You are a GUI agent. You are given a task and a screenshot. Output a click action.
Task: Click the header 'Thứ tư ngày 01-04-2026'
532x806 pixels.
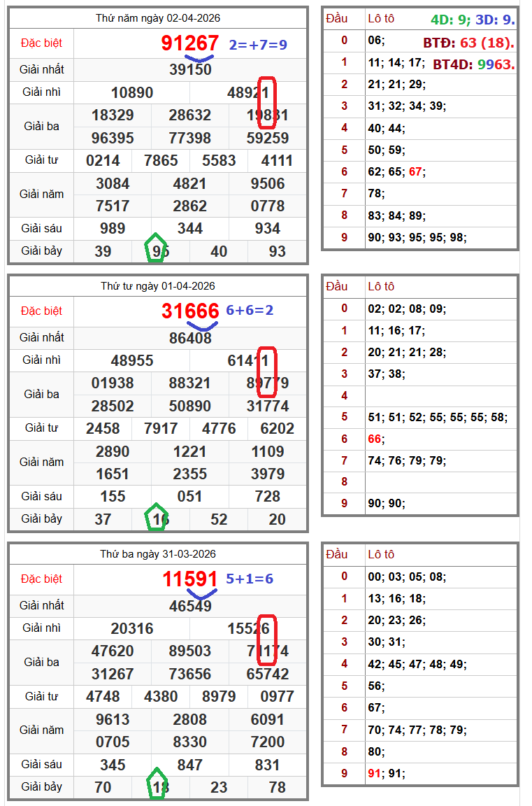[158, 285]
